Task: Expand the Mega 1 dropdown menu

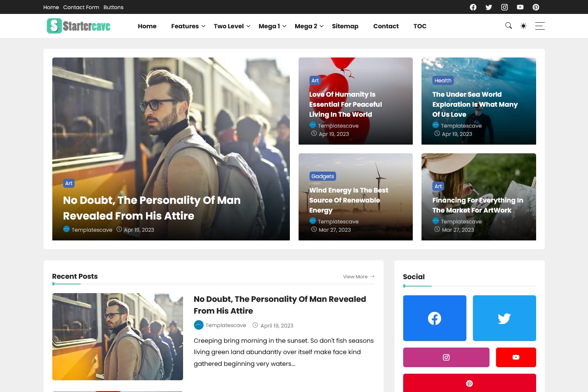Action: [x=269, y=26]
